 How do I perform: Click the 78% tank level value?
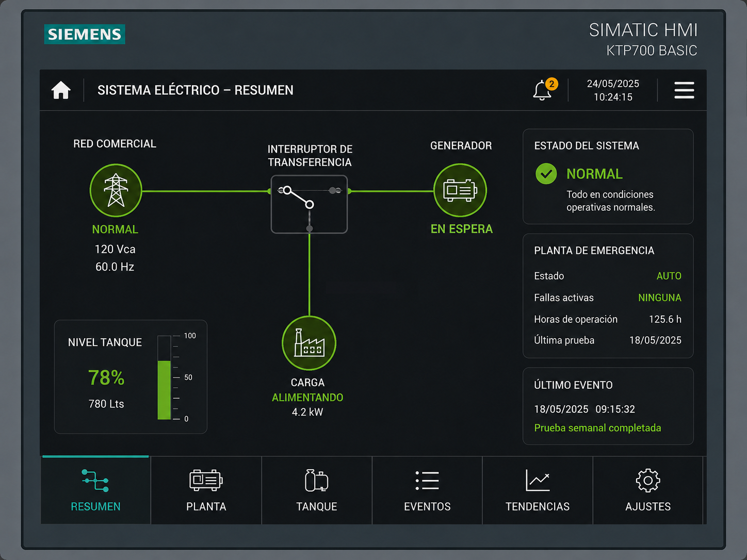coord(106,377)
